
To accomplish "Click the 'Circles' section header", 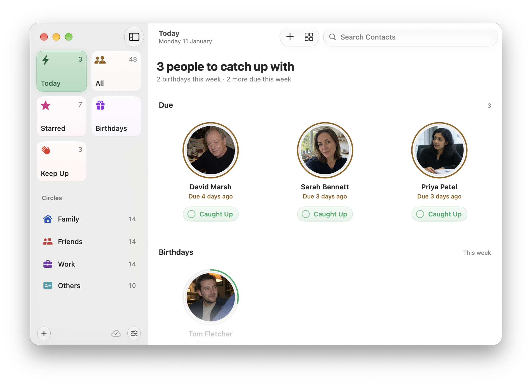I will (52, 198).
